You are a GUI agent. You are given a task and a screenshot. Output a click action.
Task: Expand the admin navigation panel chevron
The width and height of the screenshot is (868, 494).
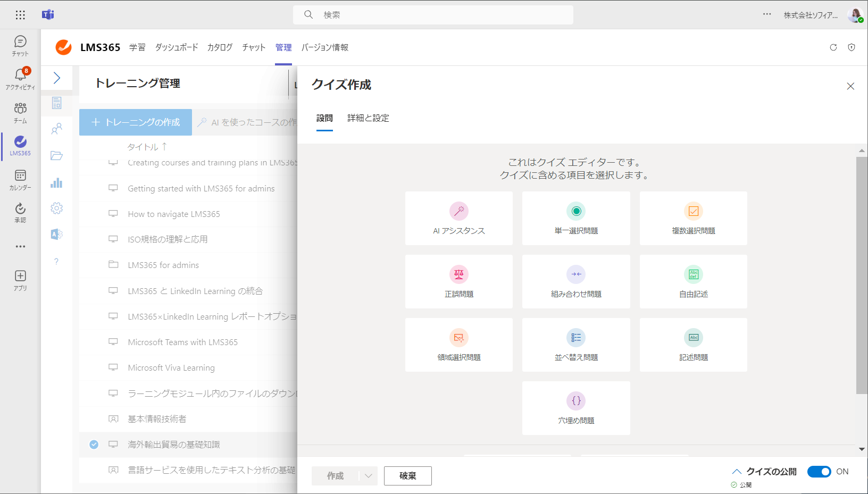(56, 77)
